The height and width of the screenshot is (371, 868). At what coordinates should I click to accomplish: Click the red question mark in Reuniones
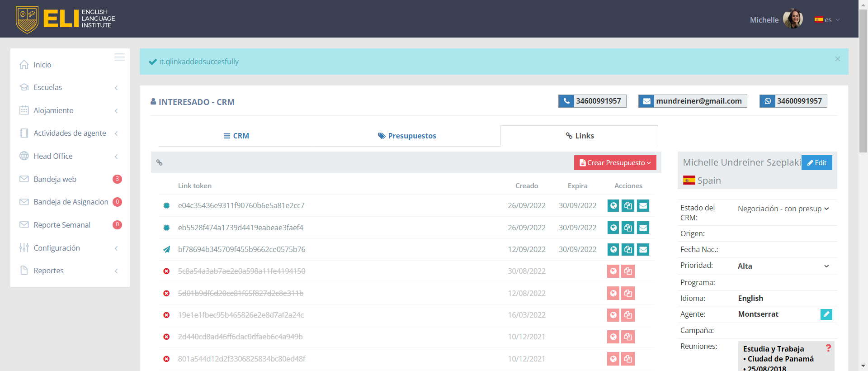point(828,348)
